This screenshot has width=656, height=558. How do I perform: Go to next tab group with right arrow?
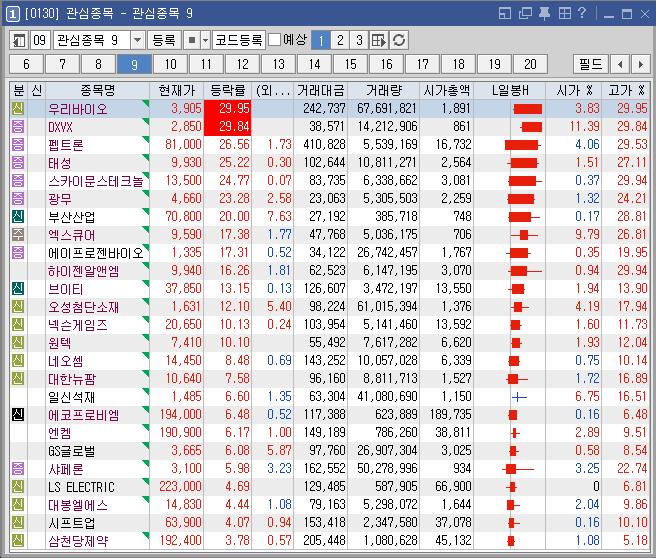pyautogui.click(x=641, y=64)
